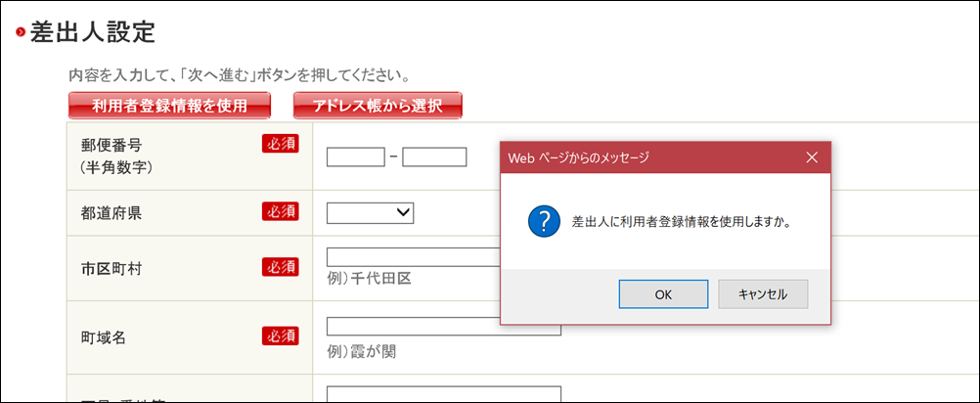Screen dimensions: 980x403
Task: Click the second postal code input box
Action: (434, 157)
